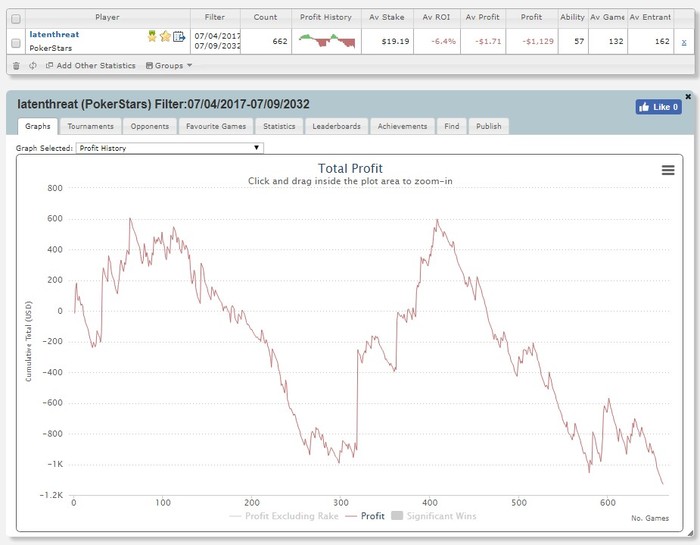The image size is (700, 545).
Task: Open the chart hamburger menu icon
Action: [668, 170]
